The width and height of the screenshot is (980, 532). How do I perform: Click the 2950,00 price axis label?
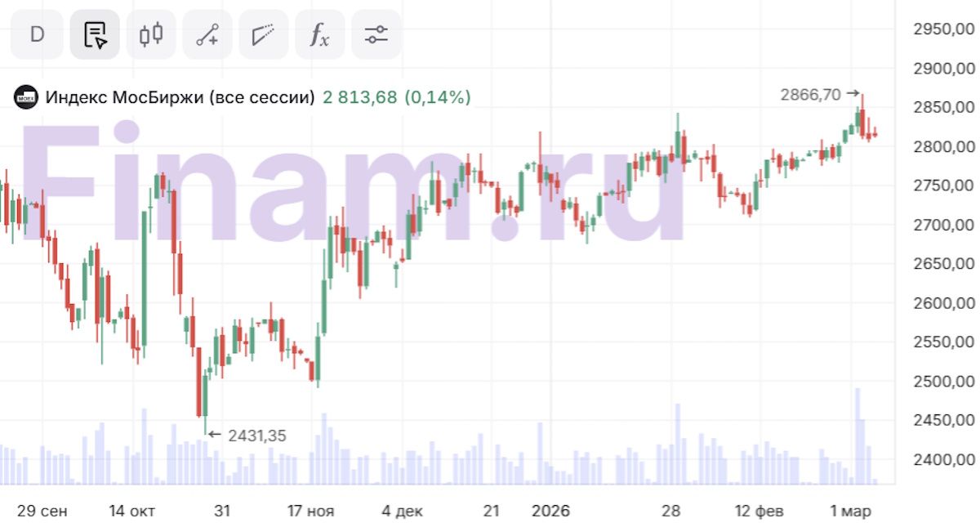pos(942,29)
